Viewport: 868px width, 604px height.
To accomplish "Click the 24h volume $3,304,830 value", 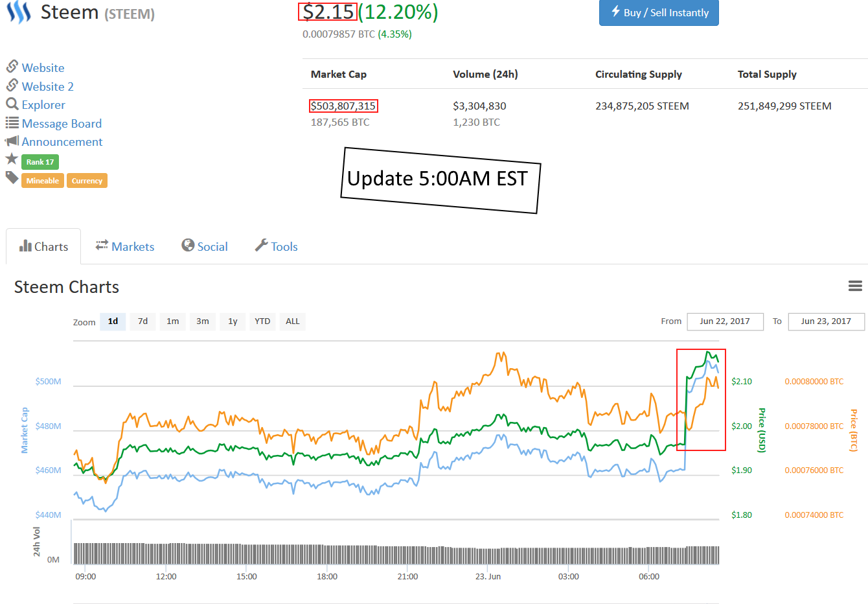I will pos(479,106).
